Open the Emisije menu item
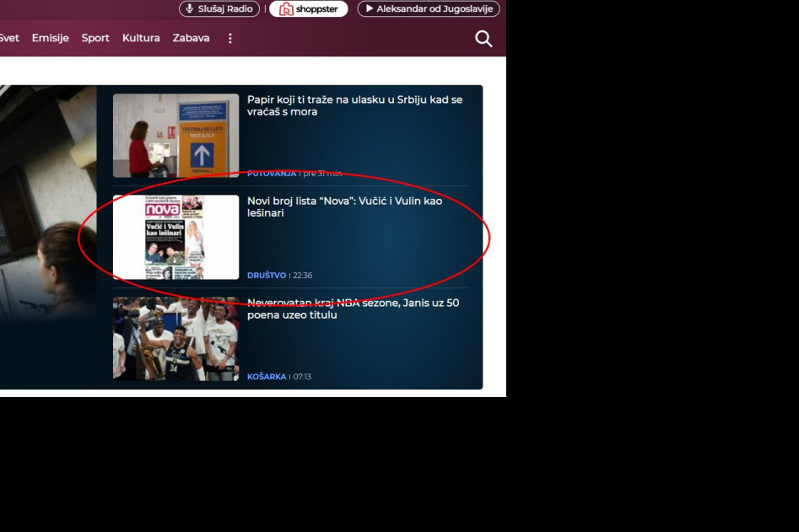 [x=50, y=39]
